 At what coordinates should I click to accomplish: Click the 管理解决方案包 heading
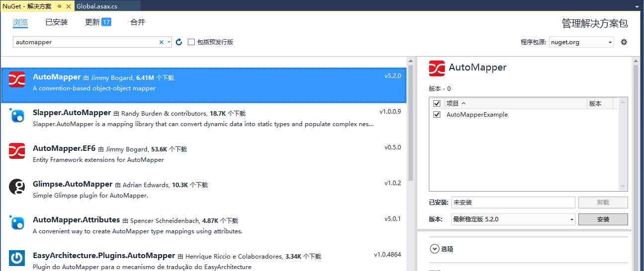pyautogui.click(x=595, y=23)
